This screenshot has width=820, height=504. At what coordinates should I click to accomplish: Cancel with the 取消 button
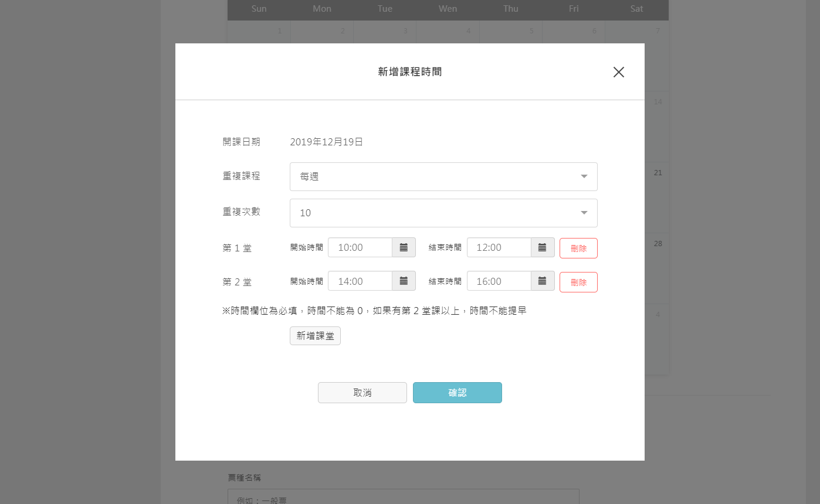[x=362, y=393]
